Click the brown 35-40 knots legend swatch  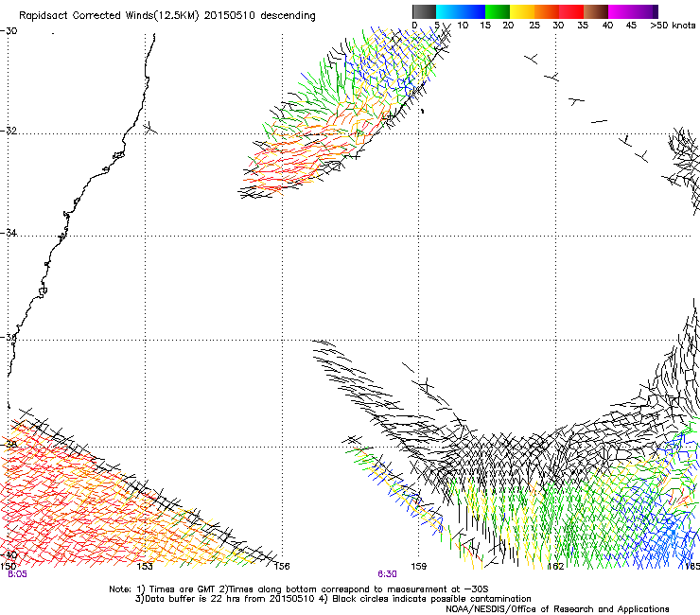596,11
